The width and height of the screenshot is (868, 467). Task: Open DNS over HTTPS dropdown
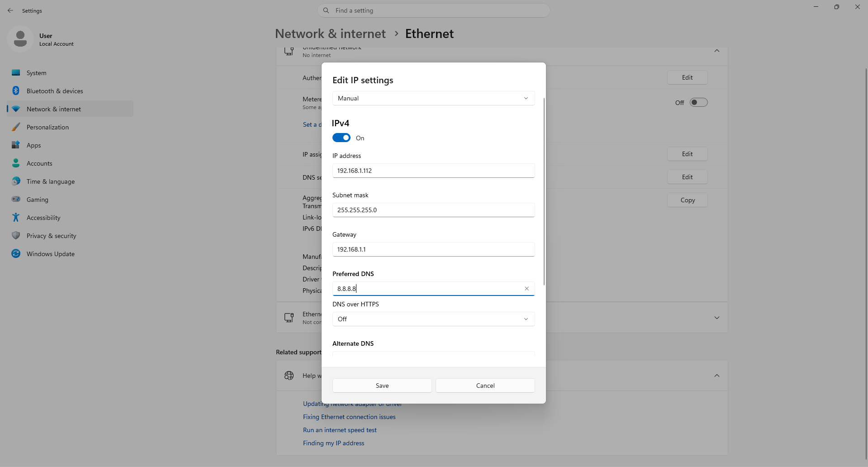(x=433, y=319)
